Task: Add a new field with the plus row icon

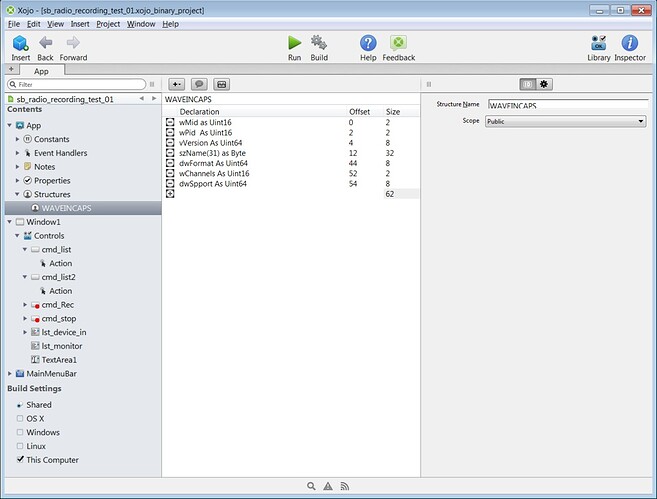Action: coord(170,194)
